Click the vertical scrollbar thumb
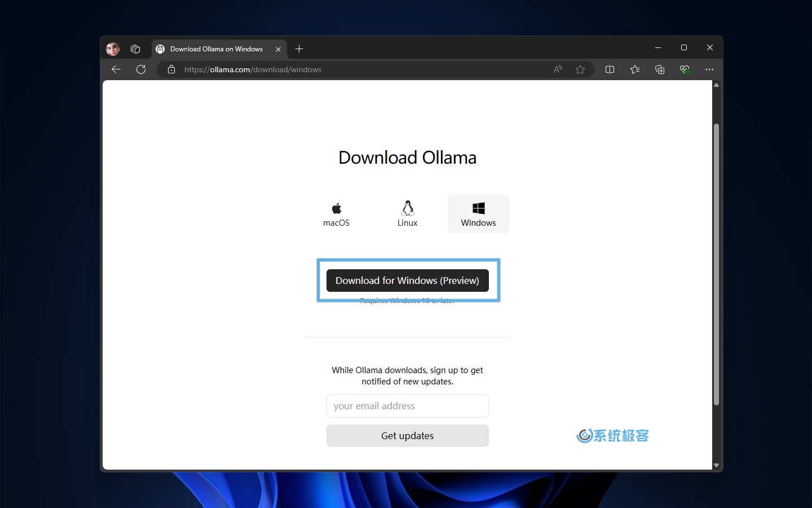812x508 pixels. click(x=717, y=264)
